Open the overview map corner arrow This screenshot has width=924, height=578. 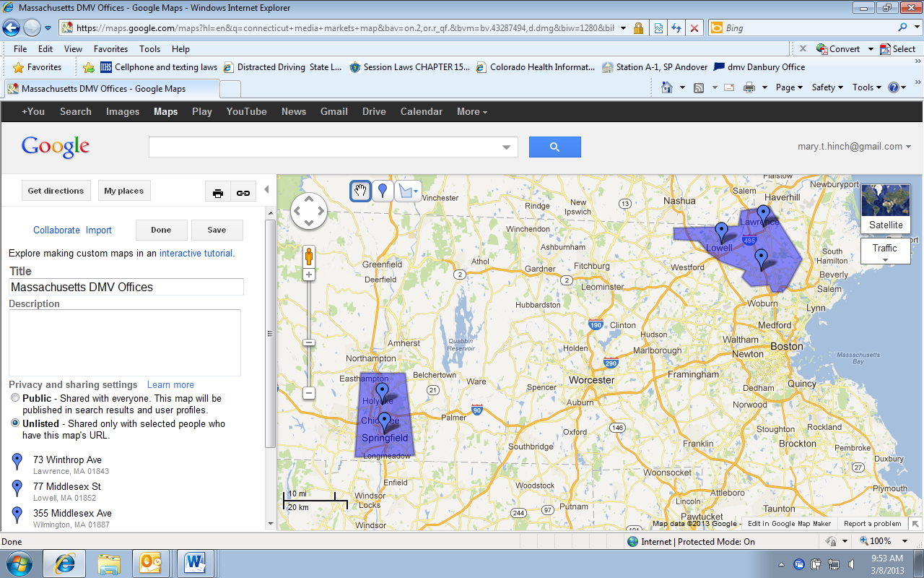tap(915, 524)
